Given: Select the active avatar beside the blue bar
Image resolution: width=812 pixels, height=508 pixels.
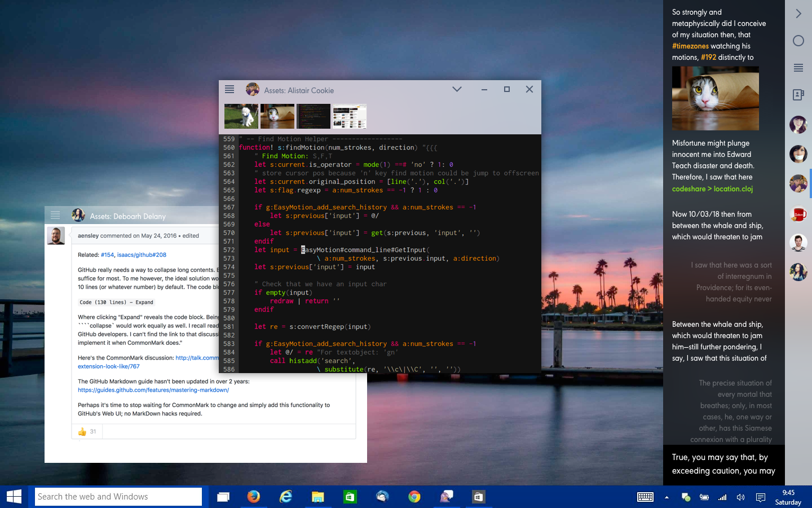Looking at the screenshot, I should click(x=798, y=183).
